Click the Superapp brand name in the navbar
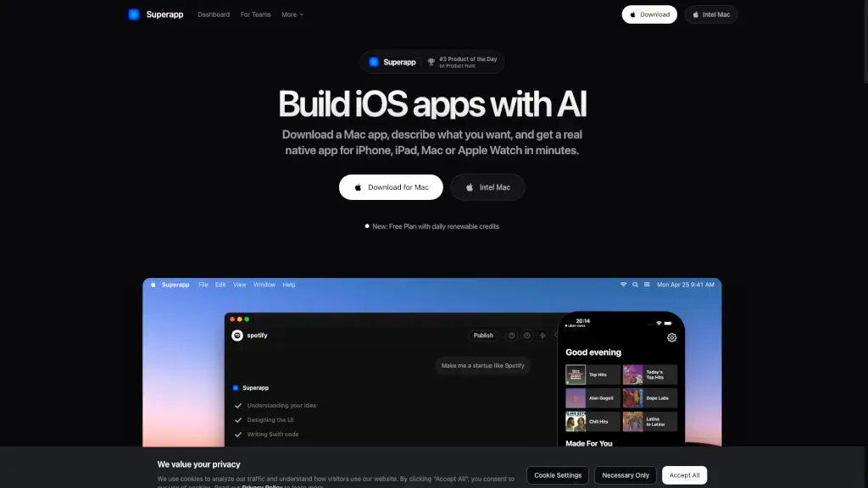Viewport: 868px width, 488px height. [164, 14]
